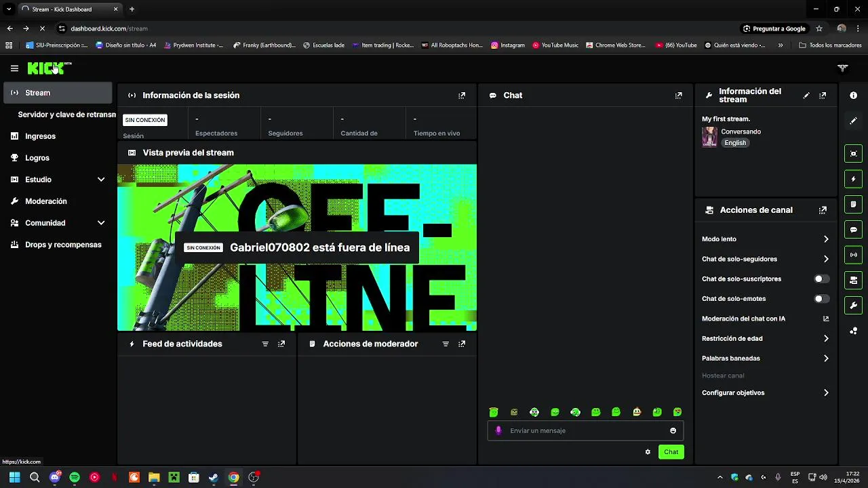The image size is (868, 488).
Task: Click the microphone icon in chat input
Action: (498, 430)
